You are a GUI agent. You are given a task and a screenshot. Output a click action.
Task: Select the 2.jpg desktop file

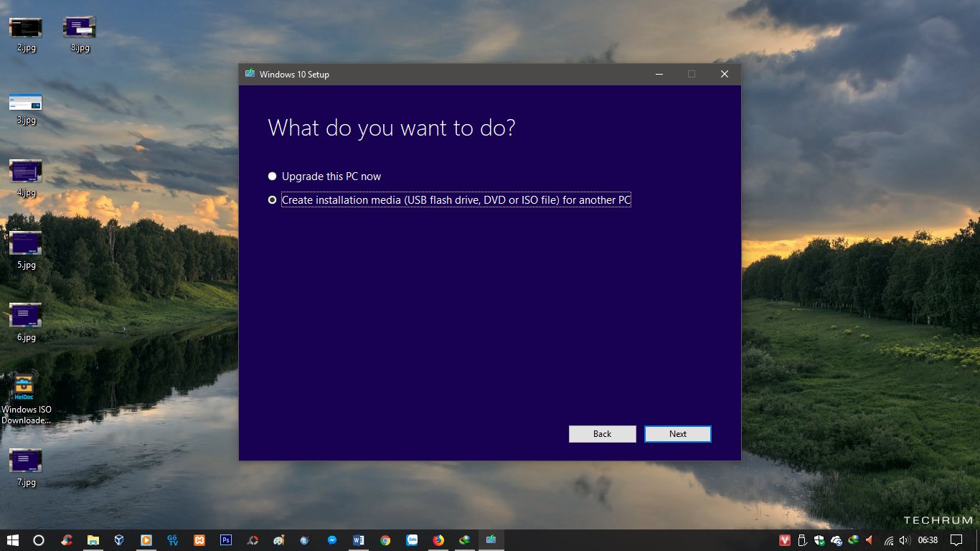(x=26, y=34)
